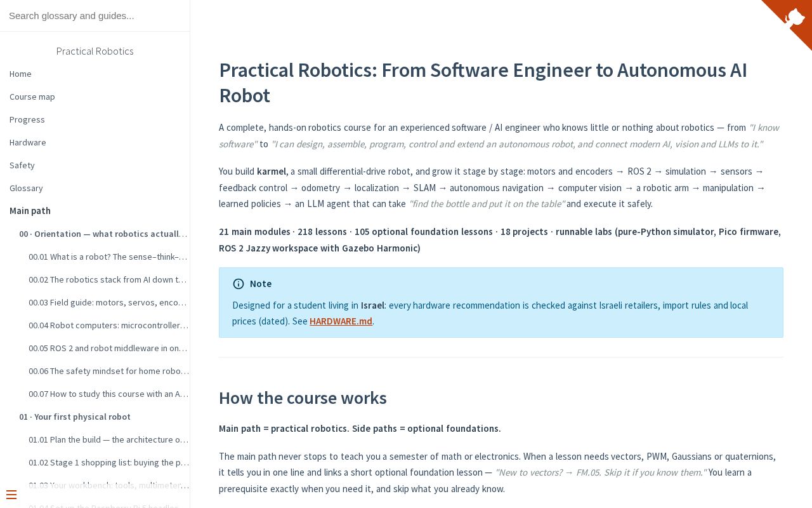The width and height of the screenshot is (812, 508).
Task: Toggle the sidebar with hamburger icon
Action: [11, 495]
